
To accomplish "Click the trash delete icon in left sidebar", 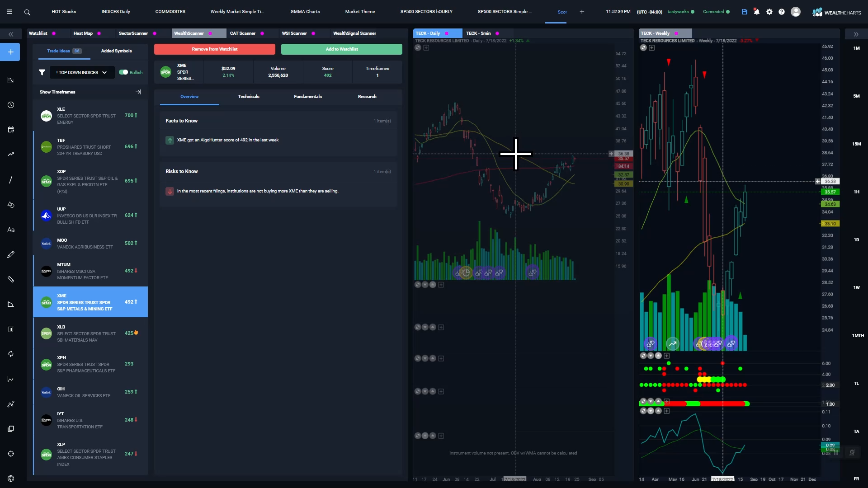I will (11, 329).
